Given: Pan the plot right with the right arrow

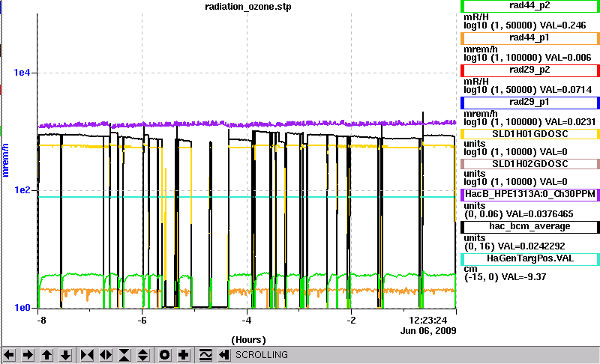Looking at the screenshot, I should tap(28, 355).
